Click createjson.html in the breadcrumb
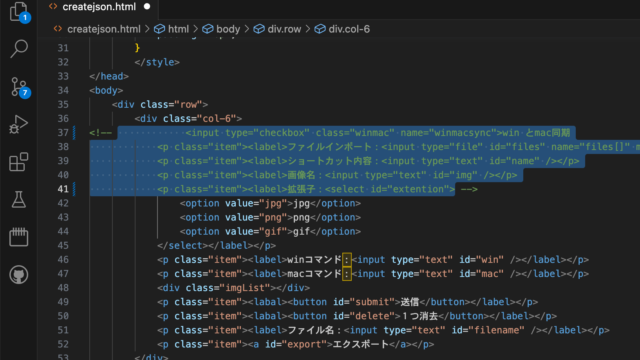This screenshot has width=640, height=360. point(103,29)
